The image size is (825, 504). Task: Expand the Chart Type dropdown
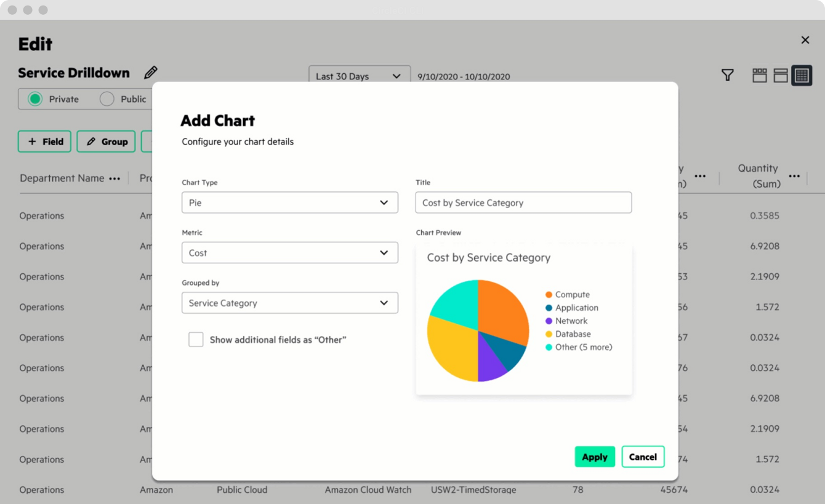pyautogui.click(x=289, y=202)
